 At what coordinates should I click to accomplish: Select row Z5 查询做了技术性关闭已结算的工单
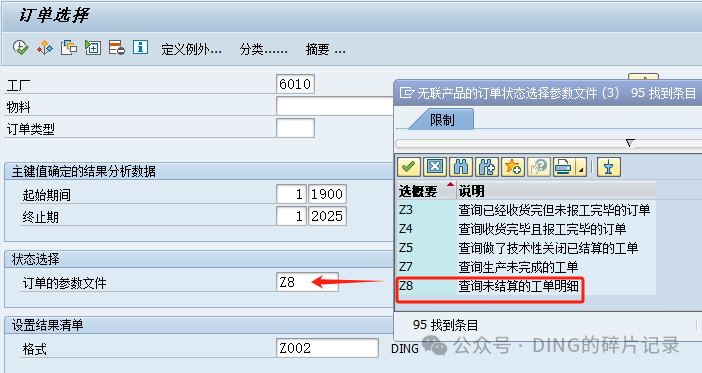tap(526, 248)
